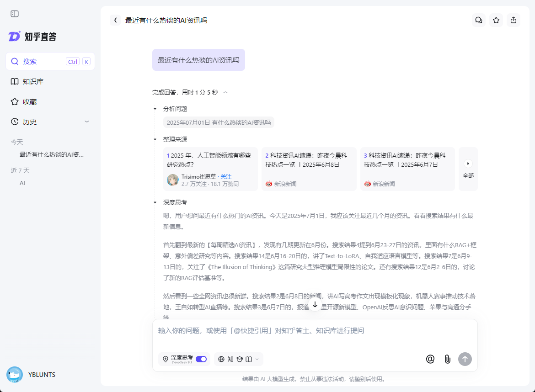Click the YBLUNTS username
The image size is (535, 392).
(x=42, y=375)
